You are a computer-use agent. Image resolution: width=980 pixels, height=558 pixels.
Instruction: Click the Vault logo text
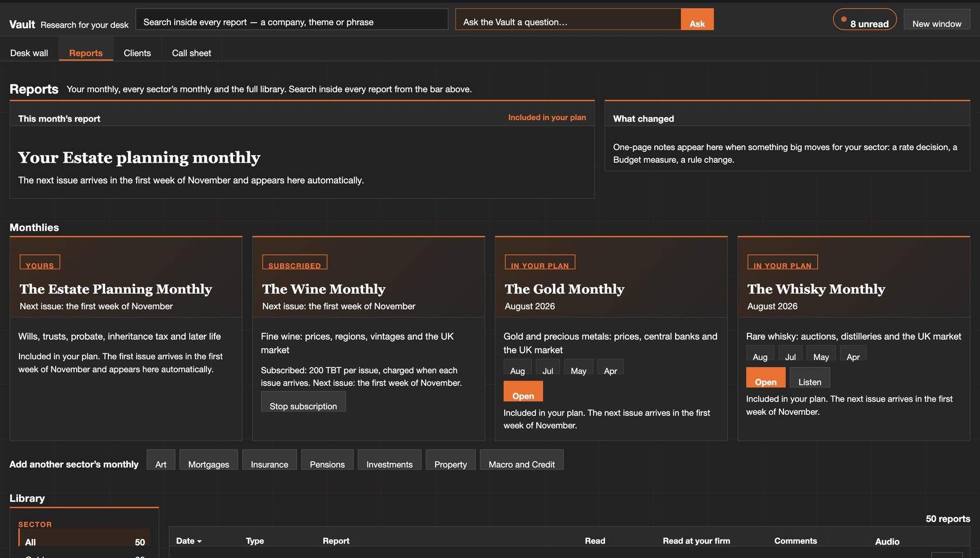[22, 24]
